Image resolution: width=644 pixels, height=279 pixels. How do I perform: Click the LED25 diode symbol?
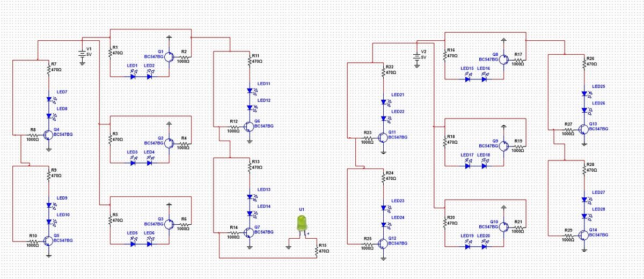(x=584, y=93)
